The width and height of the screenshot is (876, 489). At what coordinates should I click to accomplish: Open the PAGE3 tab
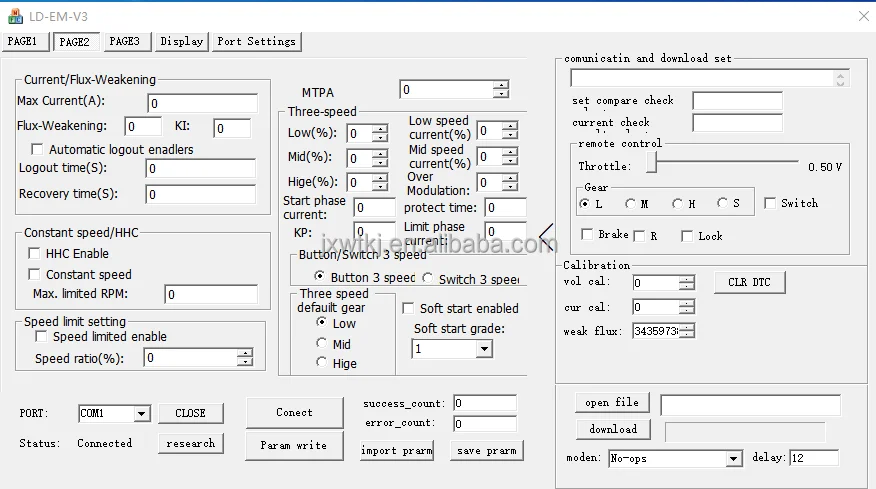(x=127, y=41)
